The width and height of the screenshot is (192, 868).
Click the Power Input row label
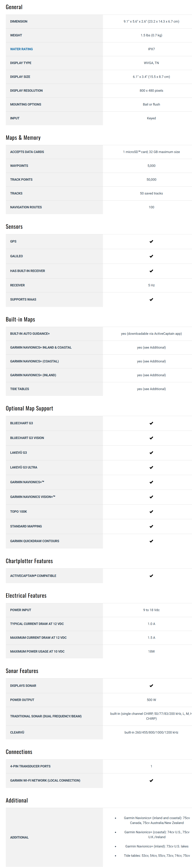tap(21, 610)
